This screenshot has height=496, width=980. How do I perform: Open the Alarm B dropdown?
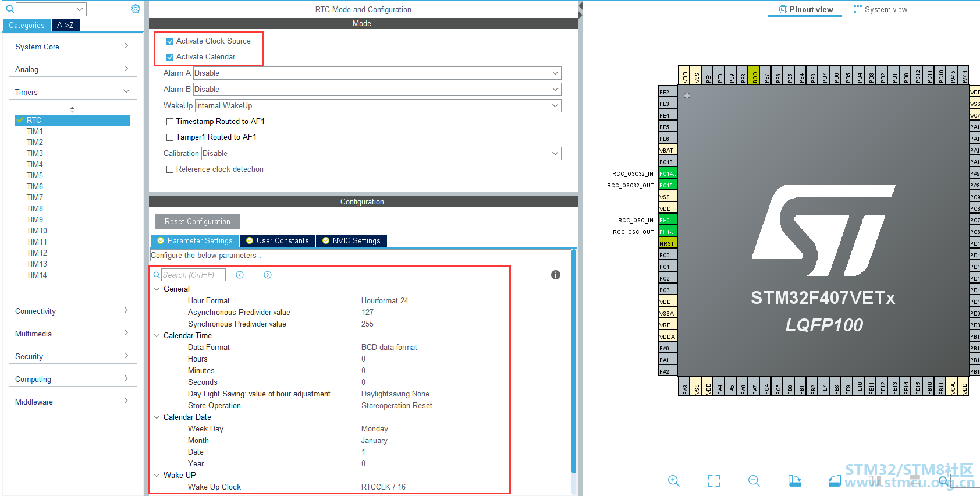tap(377, 89)
